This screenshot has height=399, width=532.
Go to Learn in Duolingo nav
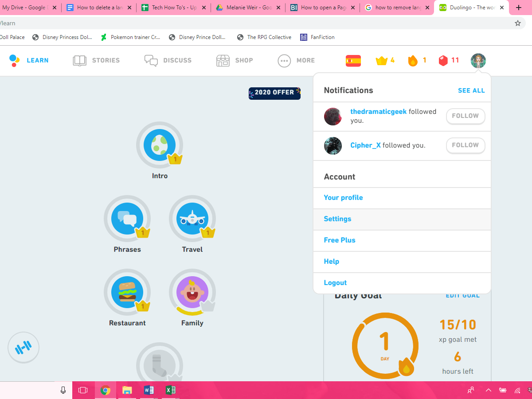tap(29, 61)
